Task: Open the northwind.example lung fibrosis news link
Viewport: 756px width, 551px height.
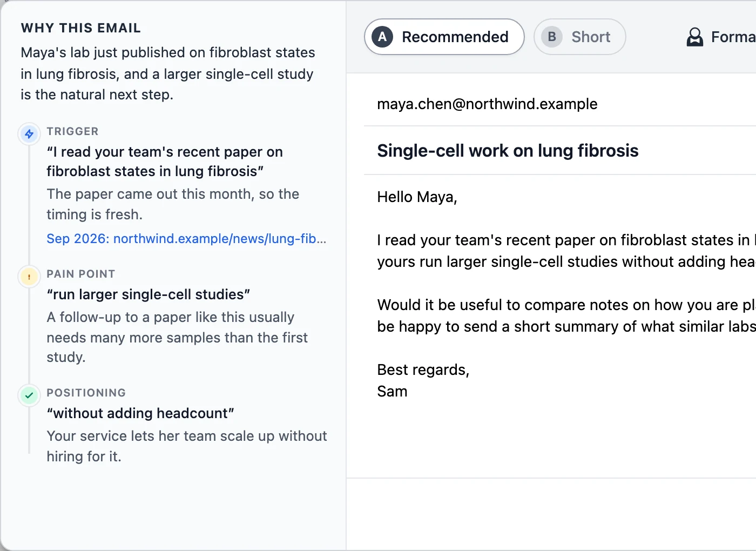Action: pyautogui.click(x=186, y=238)
